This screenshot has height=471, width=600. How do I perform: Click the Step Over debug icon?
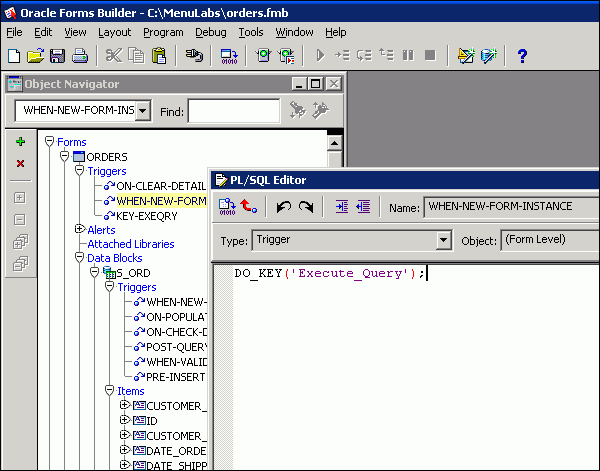(x=364, y=56)
